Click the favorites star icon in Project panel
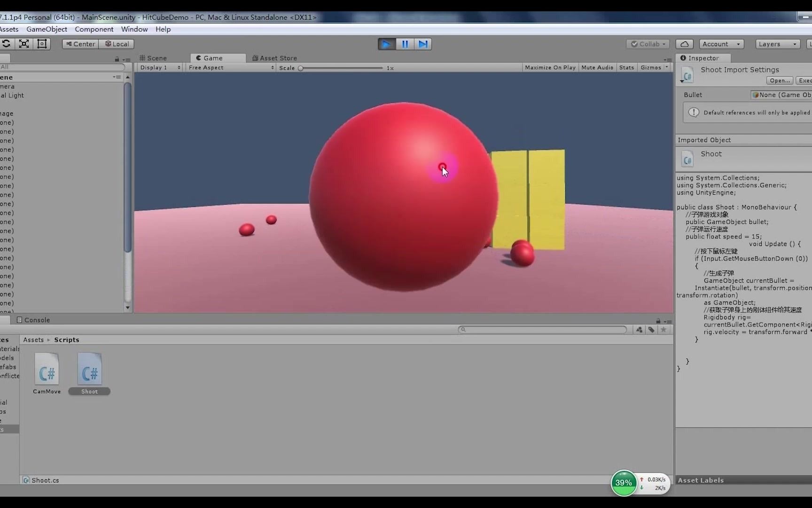Viewport: 812px width, 508px height. (664, 330)
